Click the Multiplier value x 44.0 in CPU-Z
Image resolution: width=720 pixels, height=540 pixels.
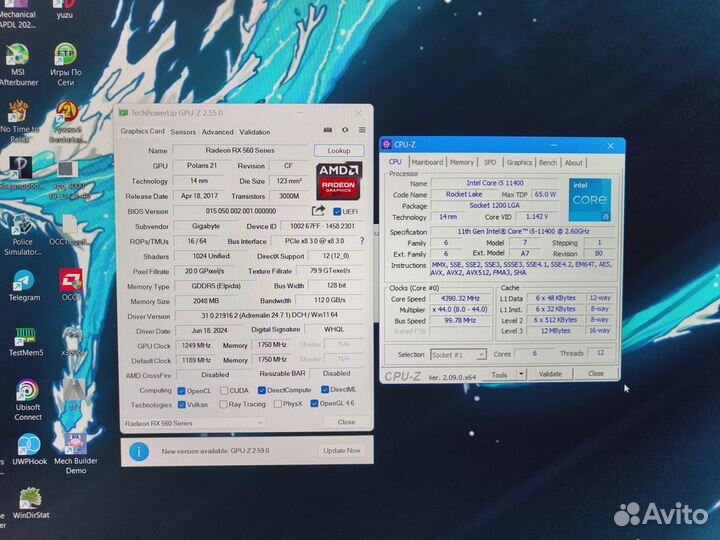pos(460,309)
